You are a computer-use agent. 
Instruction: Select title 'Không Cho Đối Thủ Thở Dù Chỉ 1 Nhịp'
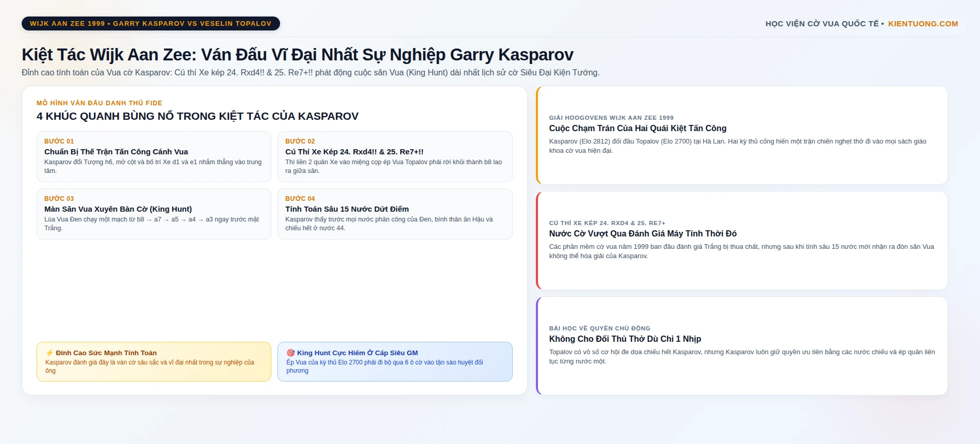point(625,339)
